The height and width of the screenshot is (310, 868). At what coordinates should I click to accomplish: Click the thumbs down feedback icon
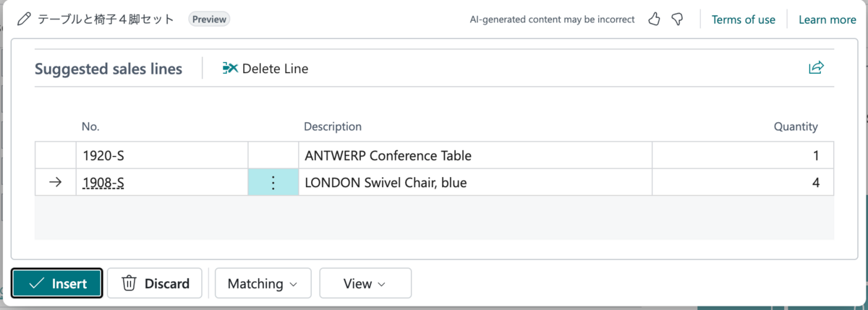tap(678, 20)
